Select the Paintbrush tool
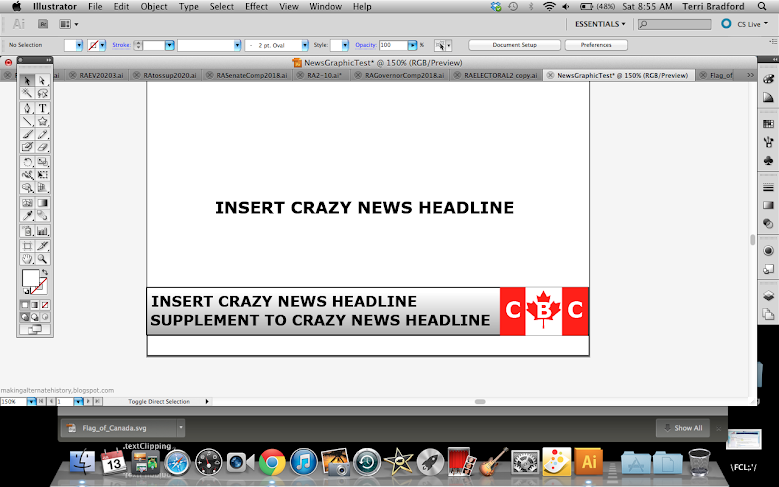The height and width of the screenshot is (487, 779). (27, 134)
